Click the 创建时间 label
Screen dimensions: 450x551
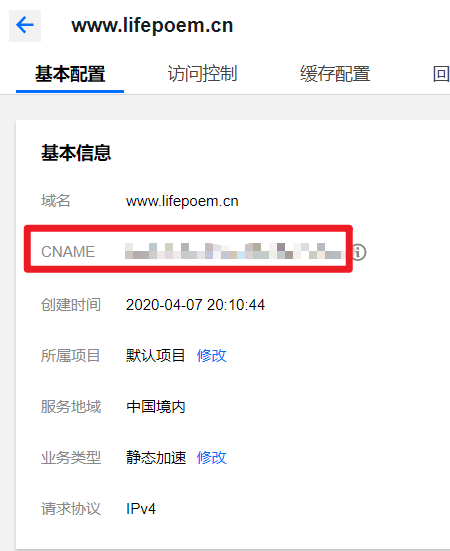coord(71,305)
